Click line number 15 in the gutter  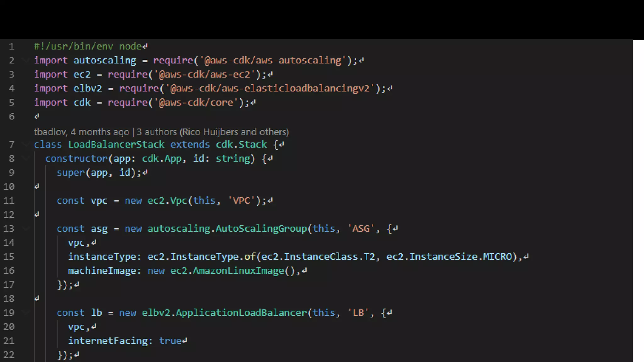[x=9, y=257]
